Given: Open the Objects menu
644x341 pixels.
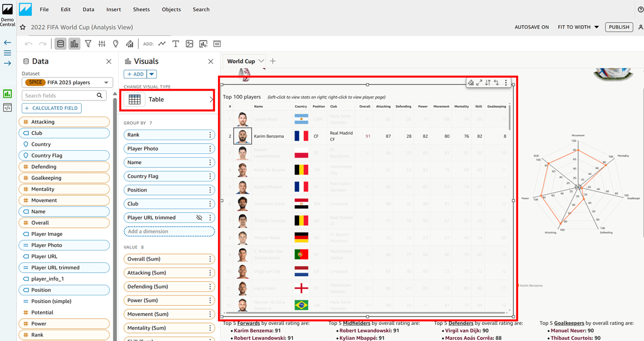Looking at the screenshot, I should point(171,9).
